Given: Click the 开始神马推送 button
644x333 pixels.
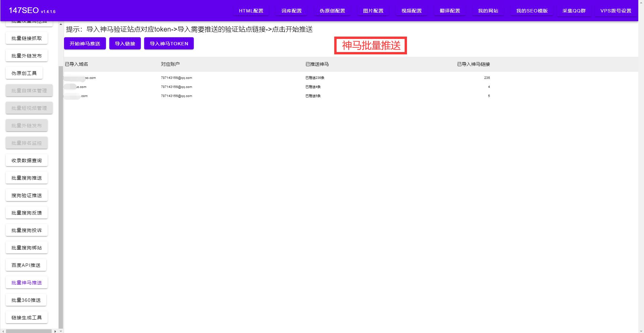Looking at the screenshot, I should (85, 43).
